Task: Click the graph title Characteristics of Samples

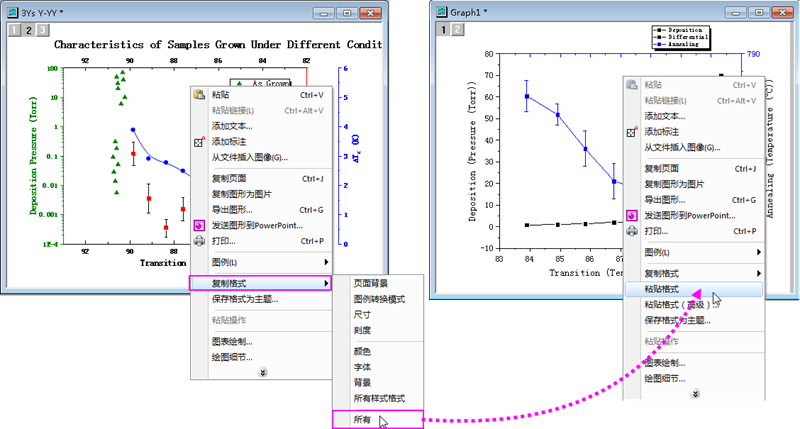Action: point(218,44)
